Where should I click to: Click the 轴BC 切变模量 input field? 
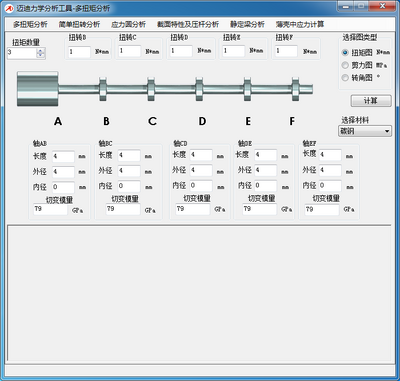(123, 209)
